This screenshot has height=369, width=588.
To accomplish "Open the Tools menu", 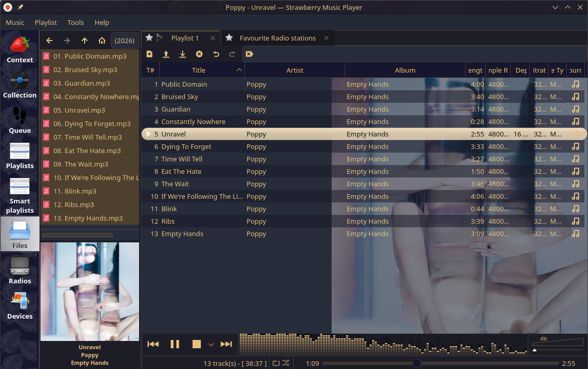I will click(x=75, y=22).
